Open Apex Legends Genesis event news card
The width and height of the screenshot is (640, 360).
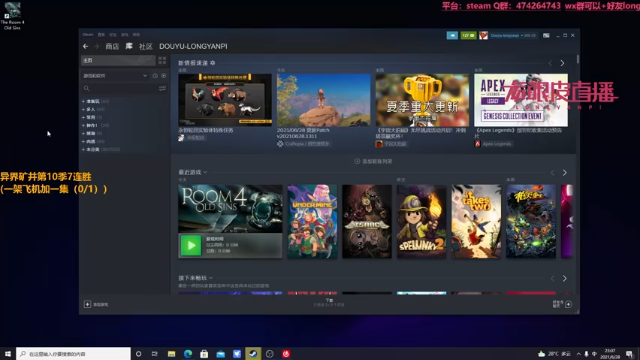pos(521,100)
